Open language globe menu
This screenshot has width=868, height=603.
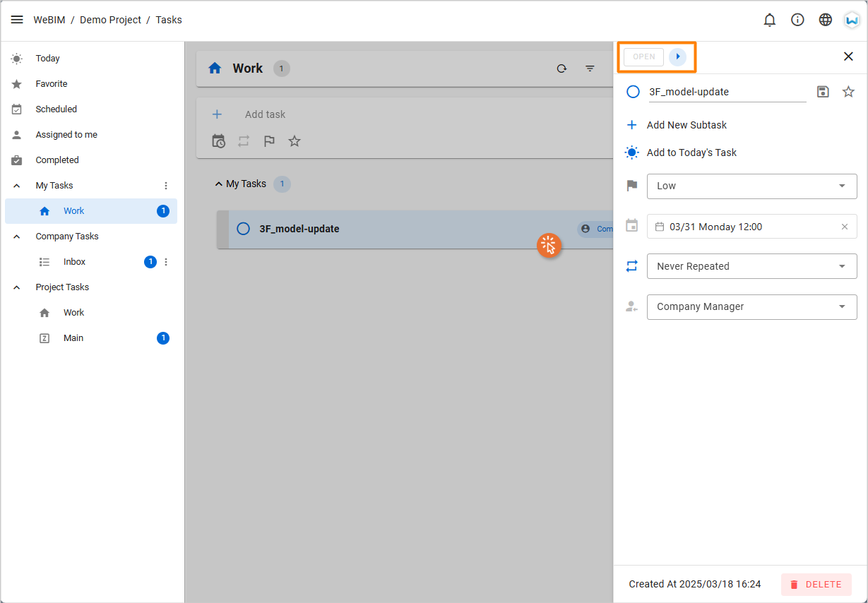coord(825,20)
